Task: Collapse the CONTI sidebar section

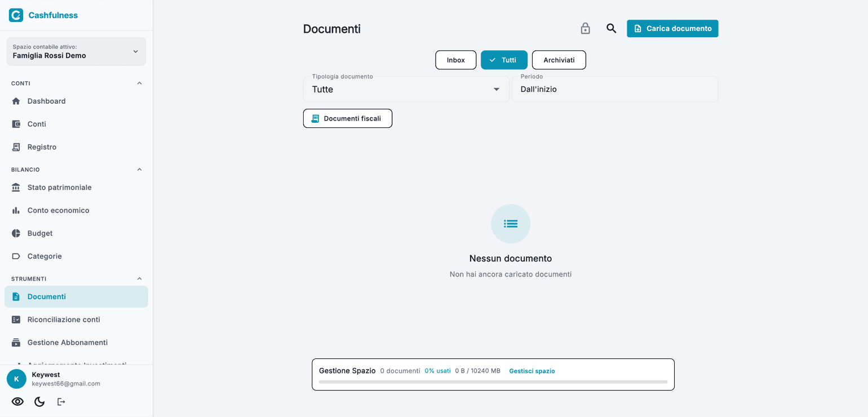Action: [x=139, y=83]
